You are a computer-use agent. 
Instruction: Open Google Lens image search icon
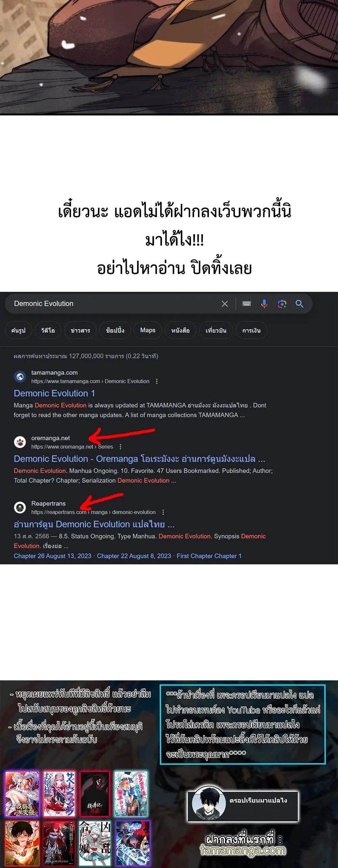(x=282, y=304)
